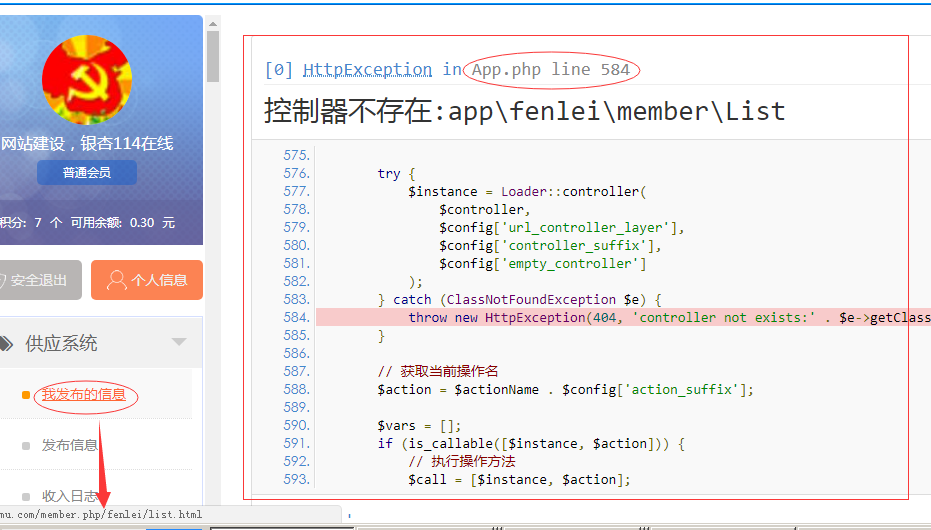Screen dimensions: 931x530
Task: Click the shield icon beside 安全退出
Action: click(2, 281)
